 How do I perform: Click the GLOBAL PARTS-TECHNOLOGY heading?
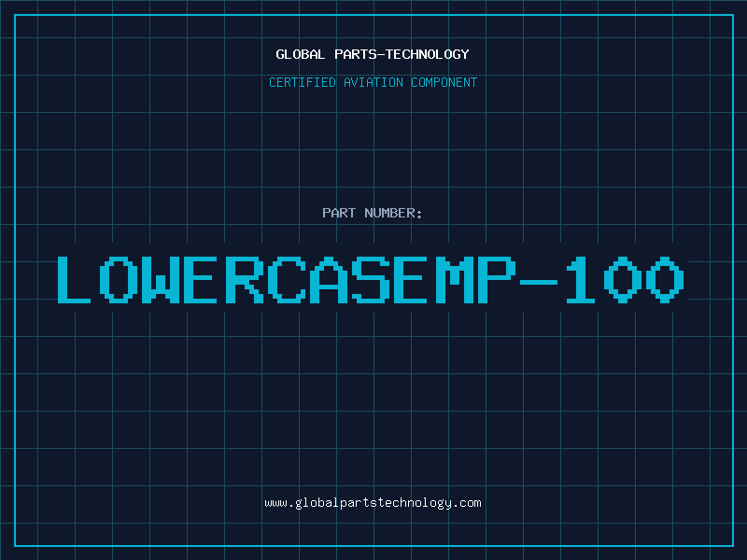pyautogui.click(x=373, y=54)
